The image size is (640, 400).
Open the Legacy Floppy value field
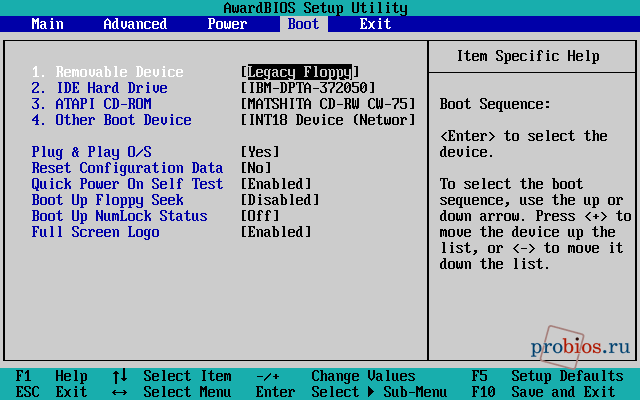click(300, 72)
